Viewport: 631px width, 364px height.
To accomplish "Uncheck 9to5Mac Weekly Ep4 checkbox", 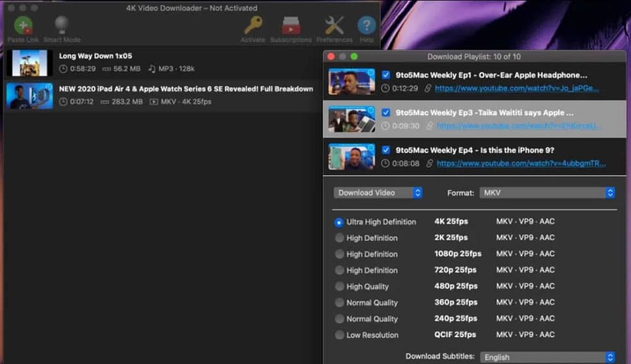I will 386,150.
